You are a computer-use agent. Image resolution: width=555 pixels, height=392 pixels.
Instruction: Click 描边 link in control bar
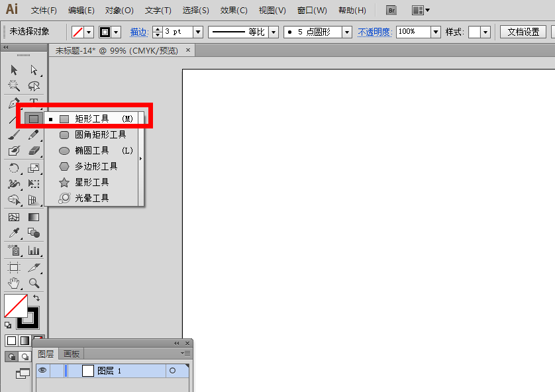click(x=139, y=32)
